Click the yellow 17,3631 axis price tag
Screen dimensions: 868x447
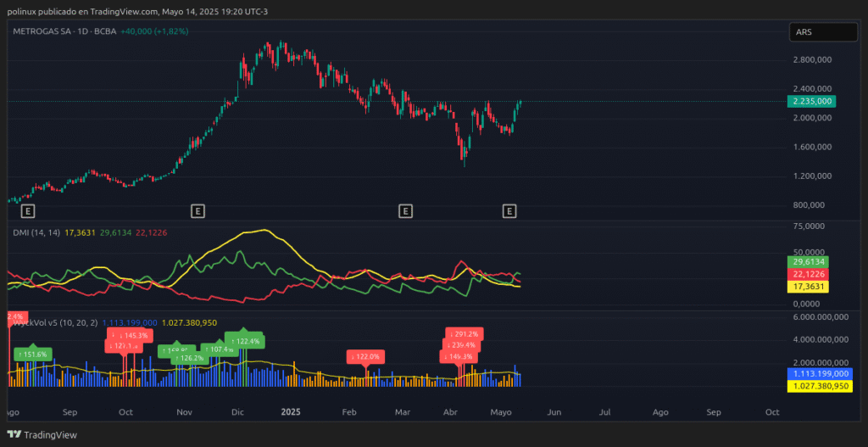807,287
